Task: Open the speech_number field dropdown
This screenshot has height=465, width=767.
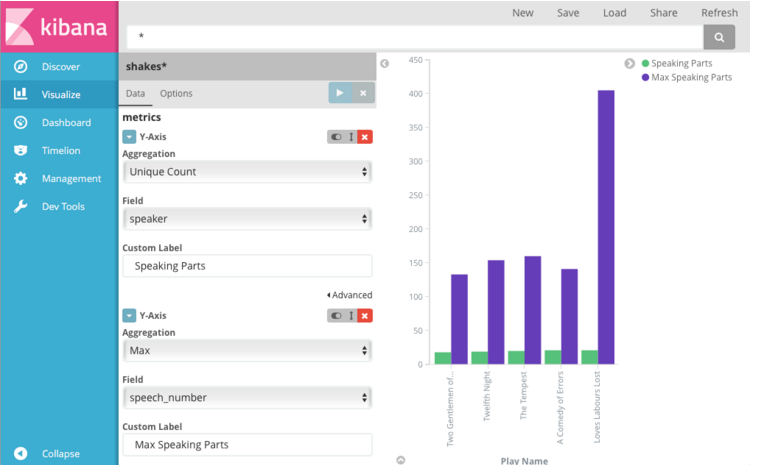Action: point(247,398)
